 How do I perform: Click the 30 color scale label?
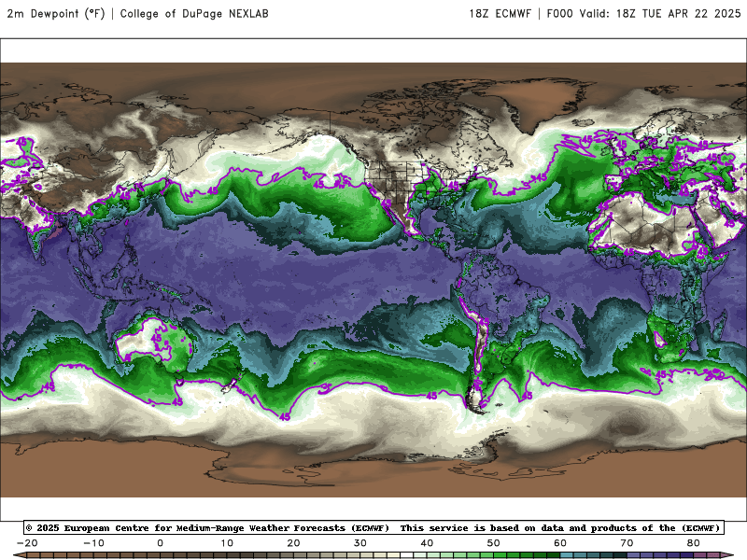(360, 543)
